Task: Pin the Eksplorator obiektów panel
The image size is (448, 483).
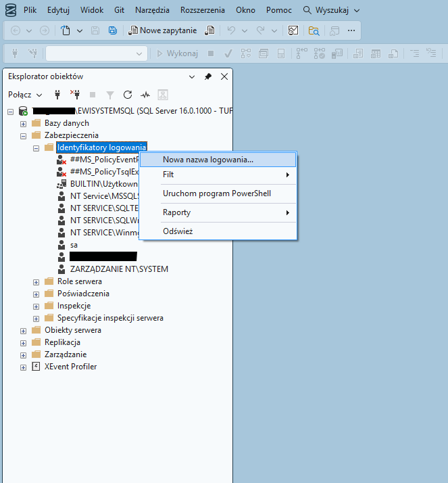Action: point(208,76)
